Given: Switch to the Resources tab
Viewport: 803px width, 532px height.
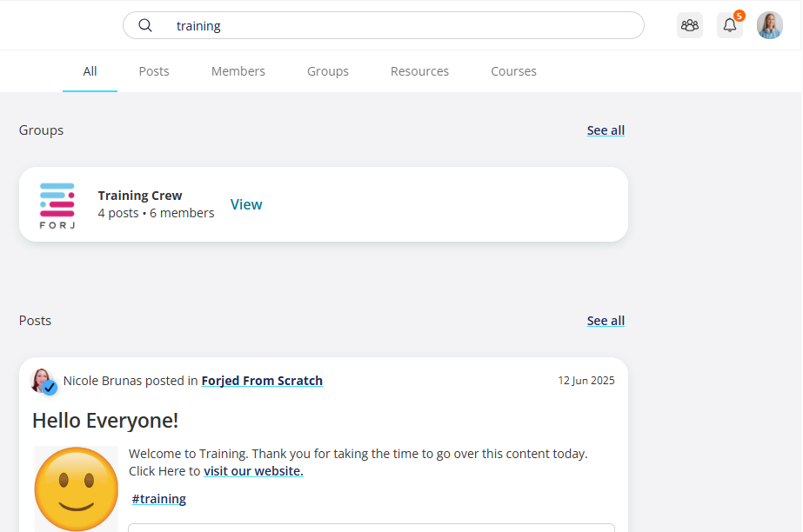Looking at the screenshot, I should click(419, 71).
